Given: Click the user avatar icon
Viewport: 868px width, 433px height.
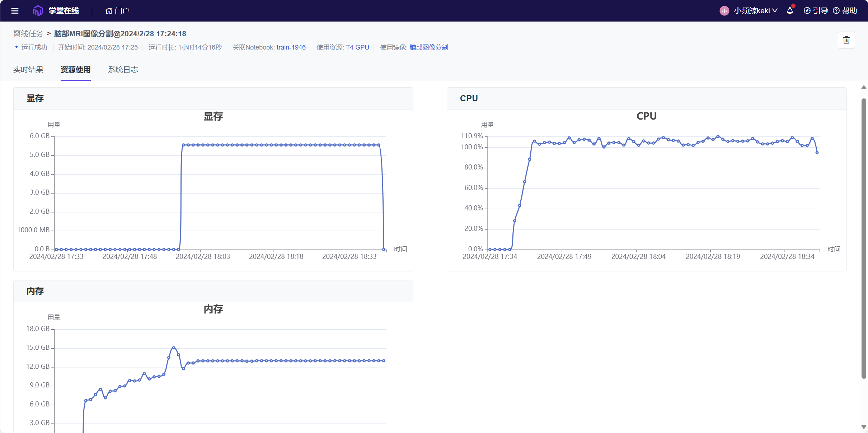Looking at the screenshot, I should [x=724, y=11].
